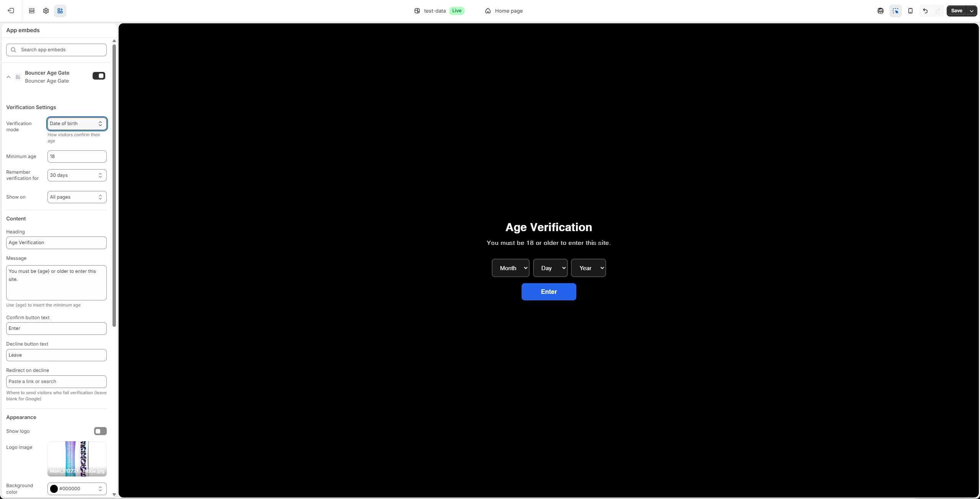Open Theme settings gear icon
This screenshot has height=499, width=980.
point(46,11)
